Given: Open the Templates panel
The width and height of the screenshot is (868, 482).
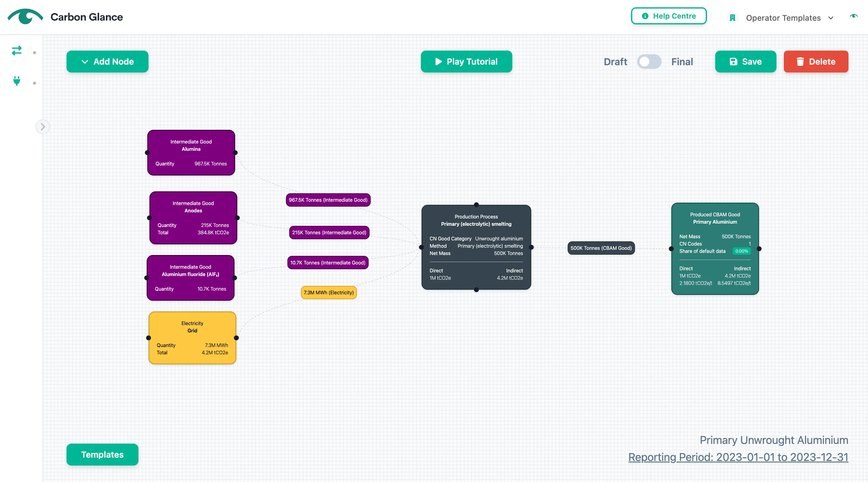Looking at the screenshot, I should 102,454.
